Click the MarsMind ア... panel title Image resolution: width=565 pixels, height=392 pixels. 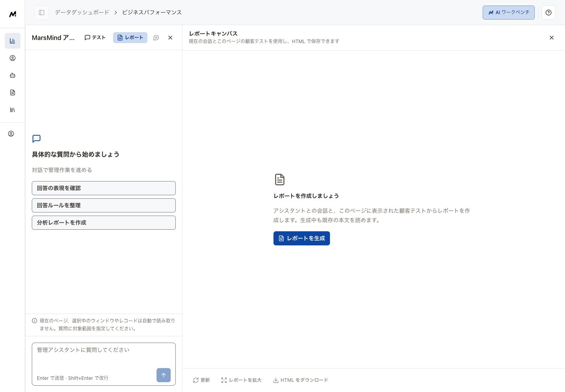click(x=53, y=38)
